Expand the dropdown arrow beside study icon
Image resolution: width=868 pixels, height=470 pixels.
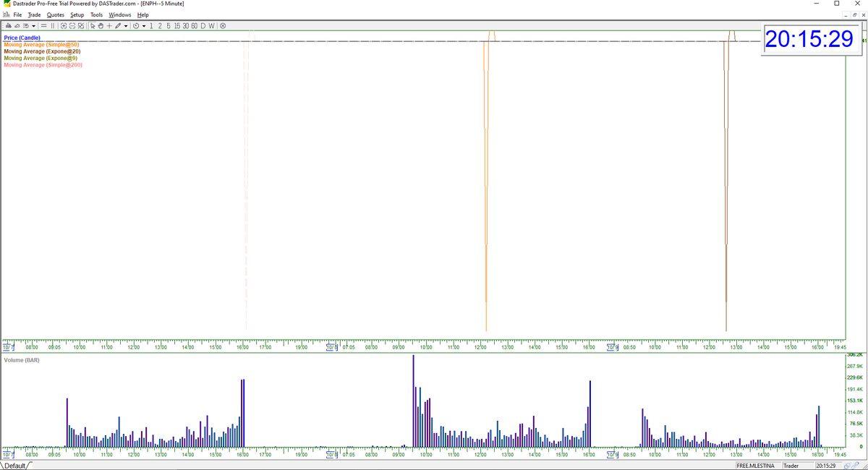coord(33,26)
